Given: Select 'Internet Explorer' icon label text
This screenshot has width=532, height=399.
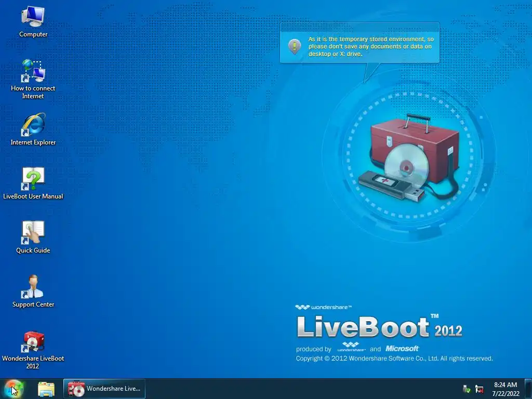Looking at the screenshot, I should 33,142.
